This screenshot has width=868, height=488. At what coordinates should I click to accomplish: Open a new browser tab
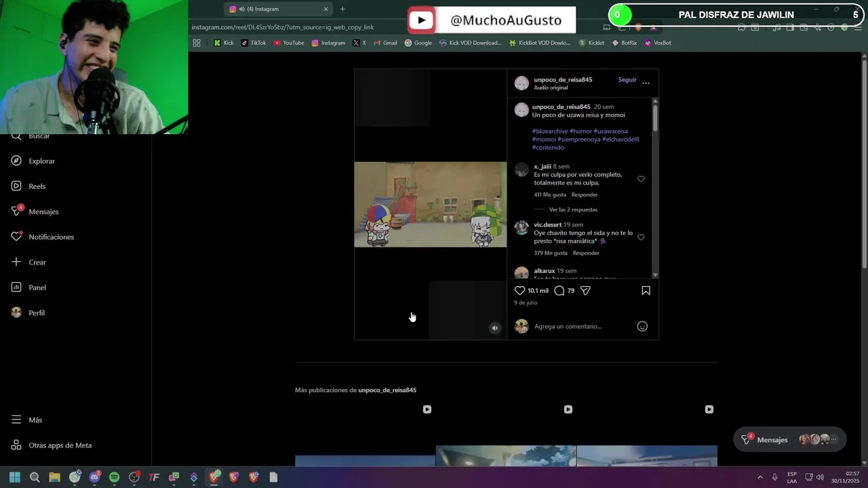coord(342,9)
